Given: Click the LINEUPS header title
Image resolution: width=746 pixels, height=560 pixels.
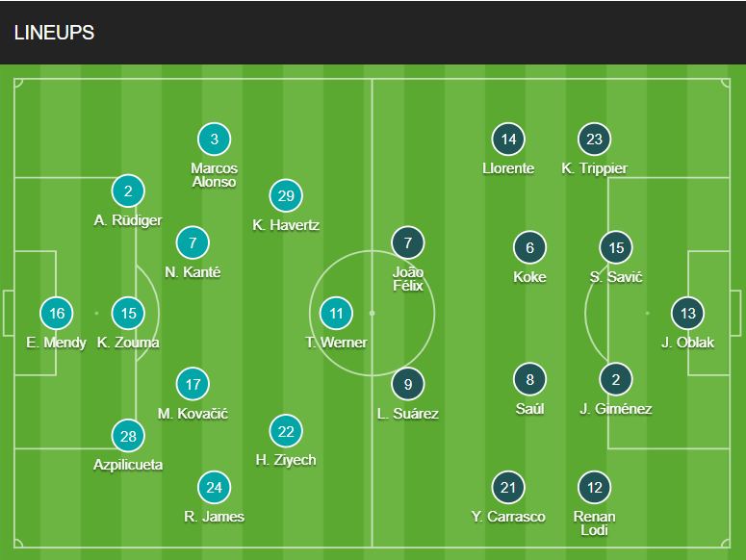Looking at the screenshot, I should (x=54, y=33).
